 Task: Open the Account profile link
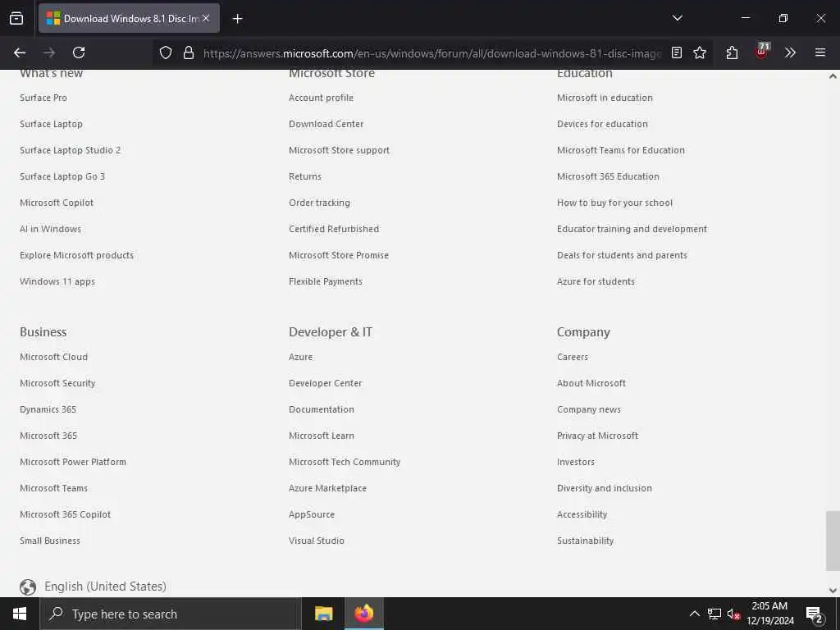[321, 98]
